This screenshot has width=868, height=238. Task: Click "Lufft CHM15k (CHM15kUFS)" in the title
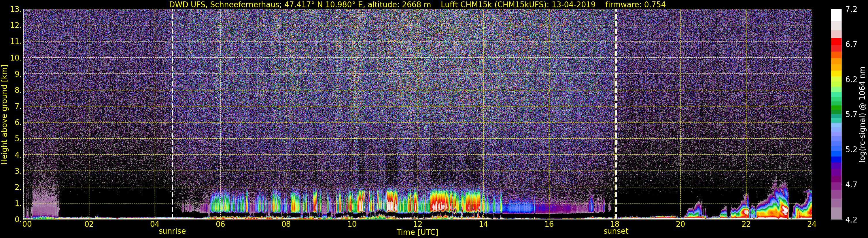click(x=495, y=4)
